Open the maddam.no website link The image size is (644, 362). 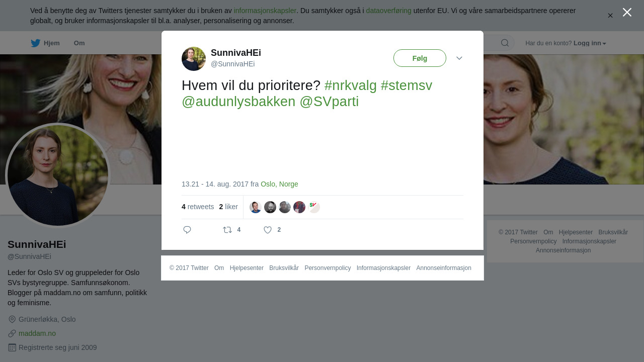(37, 333)
